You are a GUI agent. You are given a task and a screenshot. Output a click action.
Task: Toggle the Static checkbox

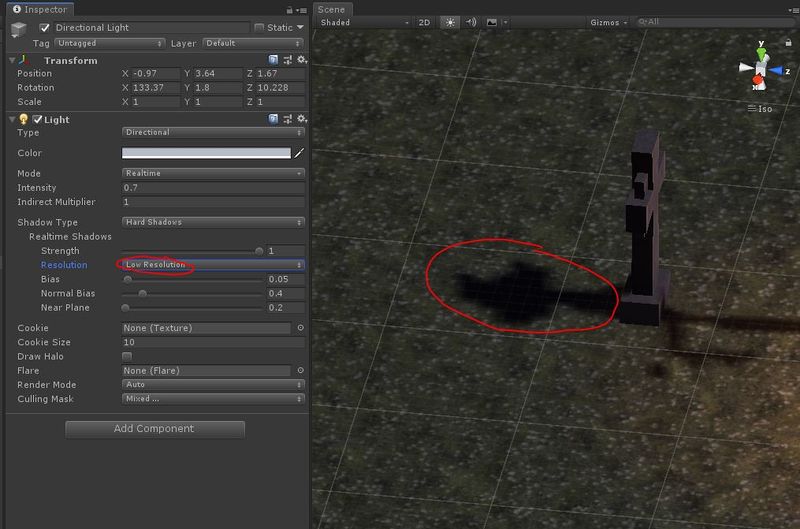click(259, 27)
